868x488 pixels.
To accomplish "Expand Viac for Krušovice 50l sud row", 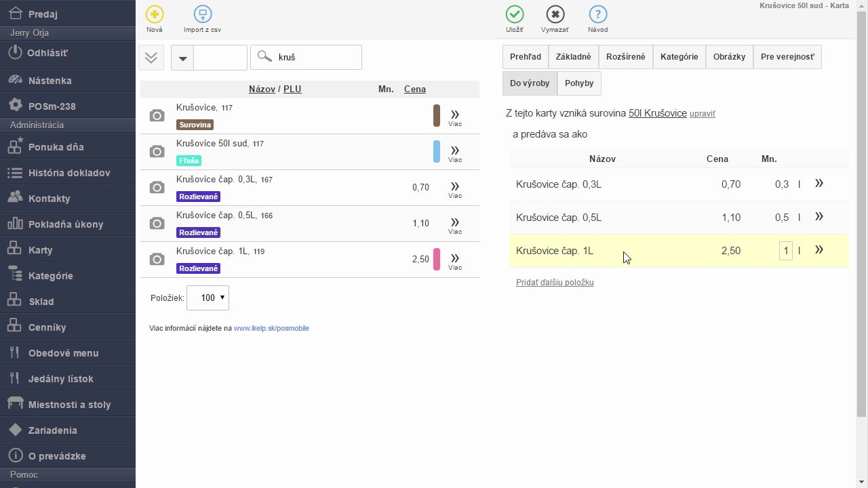I will [x=455, y=153].
